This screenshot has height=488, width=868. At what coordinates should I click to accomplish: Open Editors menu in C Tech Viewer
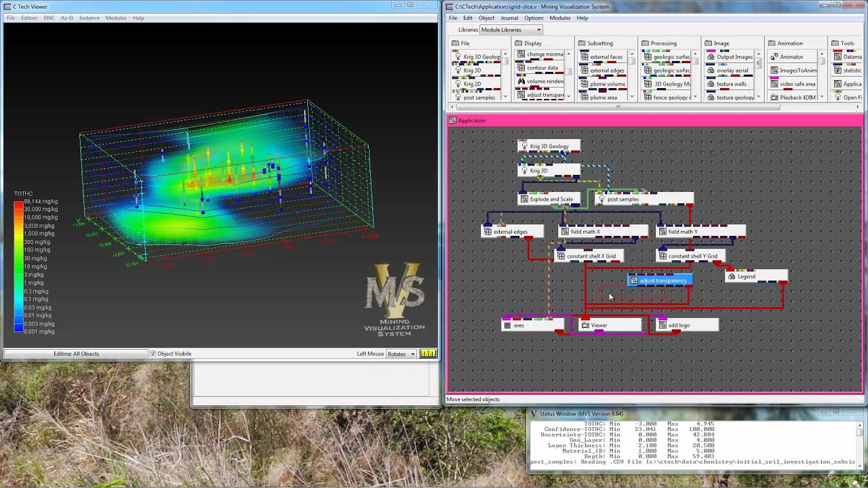(29, 18)
